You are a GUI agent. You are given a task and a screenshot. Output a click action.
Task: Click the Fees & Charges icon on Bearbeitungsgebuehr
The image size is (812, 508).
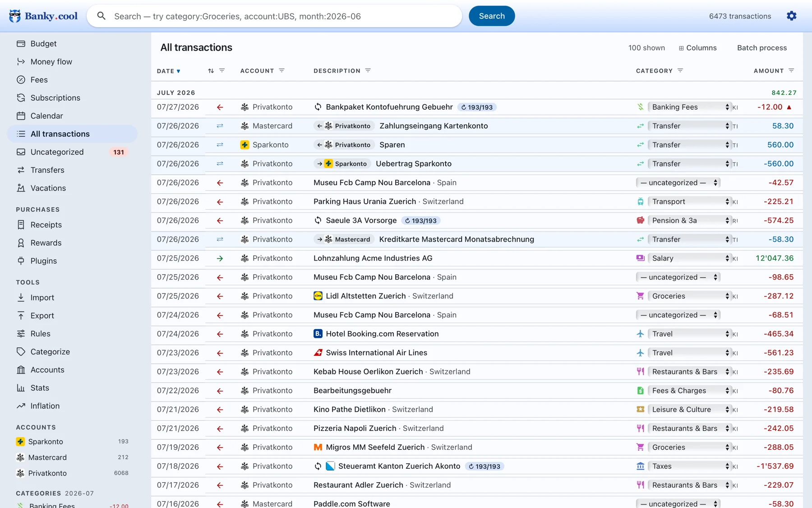coord(640,391)
